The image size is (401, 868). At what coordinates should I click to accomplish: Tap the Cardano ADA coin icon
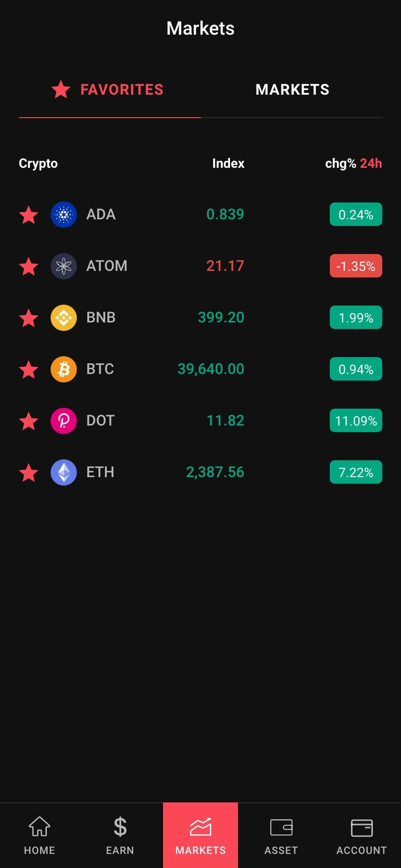64,215
